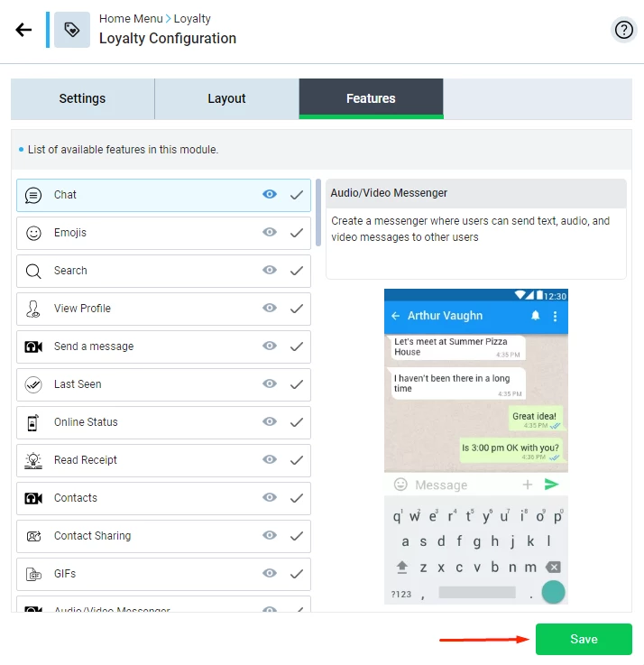The width and height of the screenshot is (644, 665).
Task: Toggle the eye icon for Chat
Action: [269, 194]
